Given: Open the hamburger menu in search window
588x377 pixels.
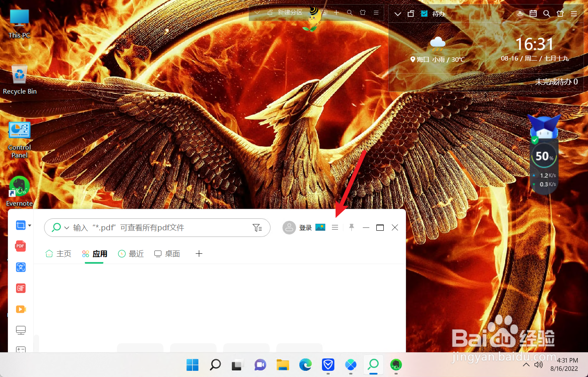Looking at the screenshot, I should pos(335,227).
